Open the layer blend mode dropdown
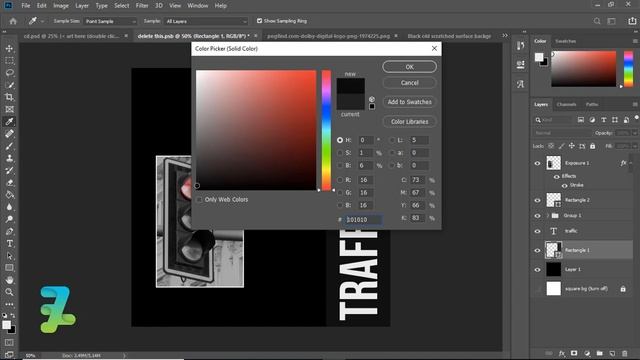Image resolution: width=640 pixels, height=360 pixels. [562, 133]
